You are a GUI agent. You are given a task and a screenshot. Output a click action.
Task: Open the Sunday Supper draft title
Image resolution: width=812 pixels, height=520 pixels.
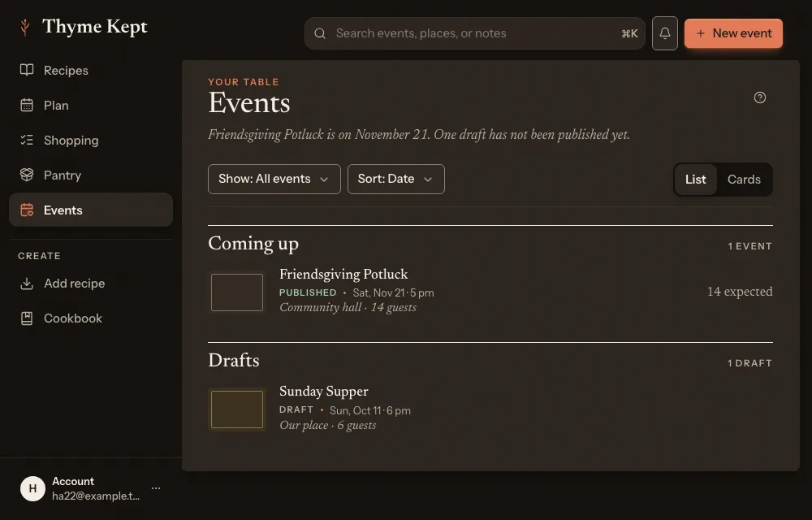(x=324, y=391)
